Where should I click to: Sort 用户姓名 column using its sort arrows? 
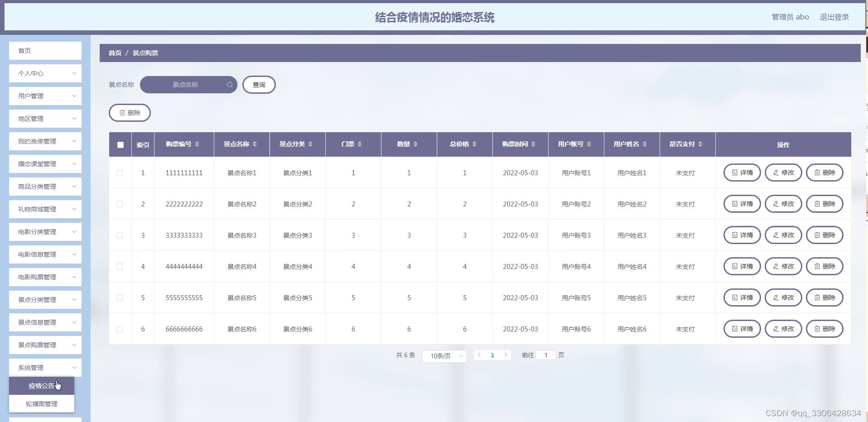[x=645, y=144]
